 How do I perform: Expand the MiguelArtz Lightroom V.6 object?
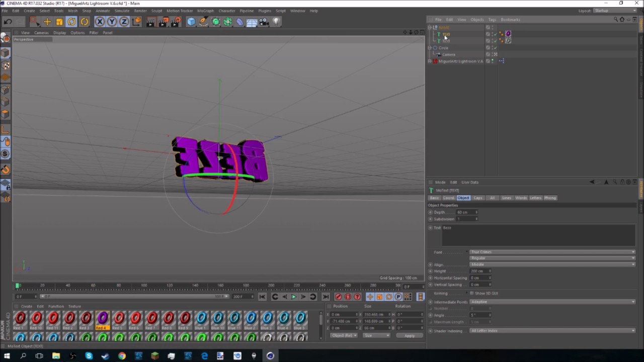pyautogui.click(x=430, y=61)
